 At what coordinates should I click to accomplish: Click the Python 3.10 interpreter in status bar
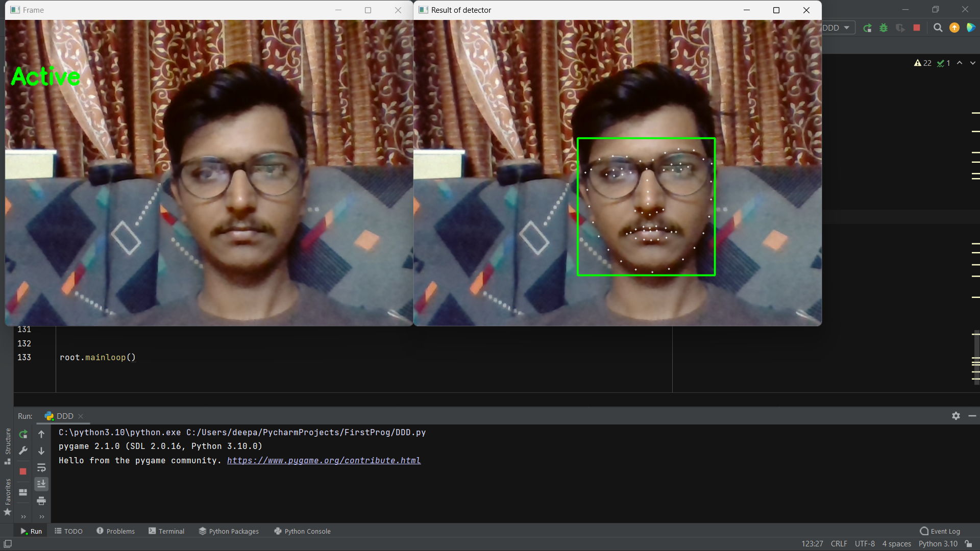click(939, 544)
